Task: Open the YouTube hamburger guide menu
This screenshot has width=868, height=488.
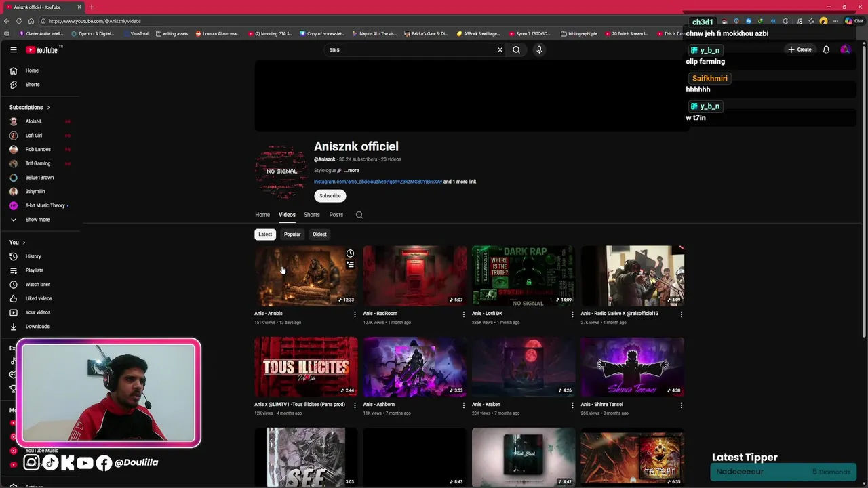Action: click(x=13, y=49)
